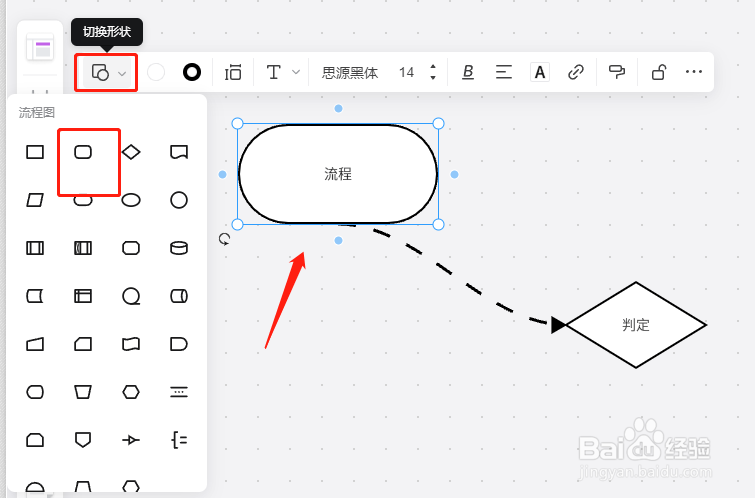The height and width of the screenshot is (498, 755).
Task: Select the octagon-cornered rectangle shape
Action: (x=131, y=248)
